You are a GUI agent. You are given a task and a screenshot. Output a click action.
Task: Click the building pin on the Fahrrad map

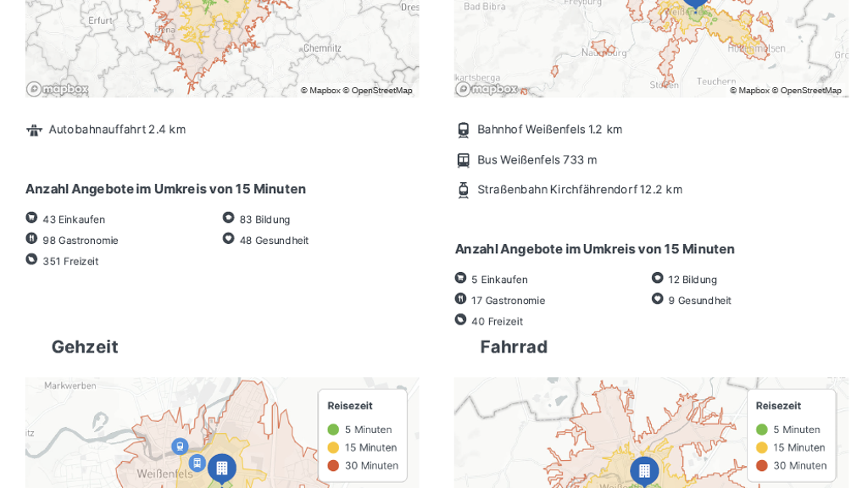click(x=643, y=470)
